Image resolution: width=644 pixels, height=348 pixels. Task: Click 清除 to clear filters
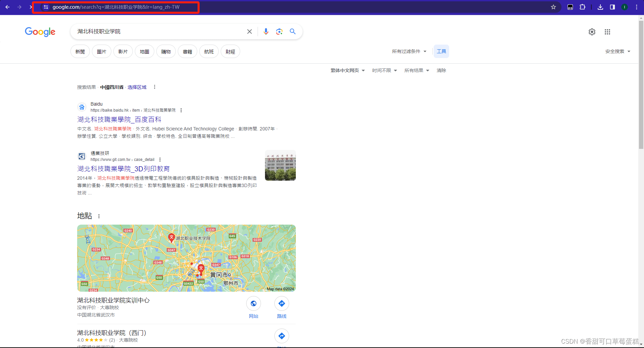click(441, 70)
